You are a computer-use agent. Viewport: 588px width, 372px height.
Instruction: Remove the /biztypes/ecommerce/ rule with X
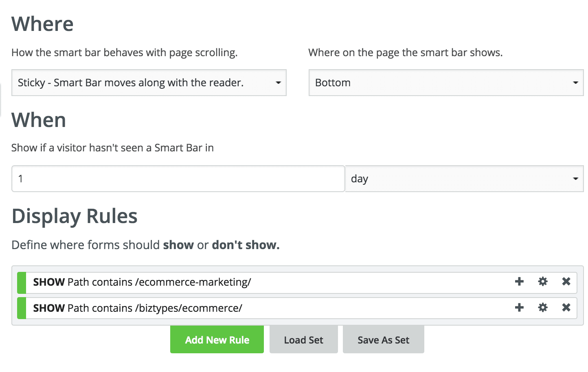(566, 307)
